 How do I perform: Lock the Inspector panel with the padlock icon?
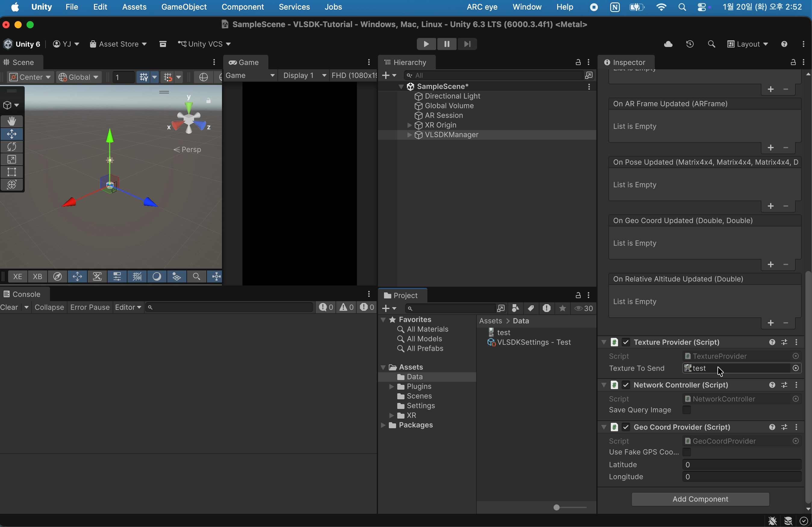pyautogui.click(x=793, y=62)
